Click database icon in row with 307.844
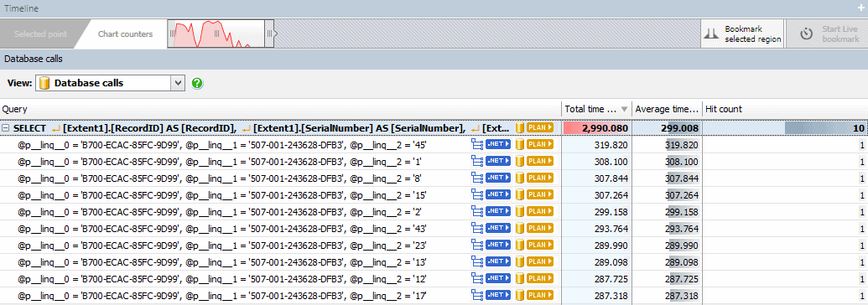868x305 pixels. [x=519, y=178]
